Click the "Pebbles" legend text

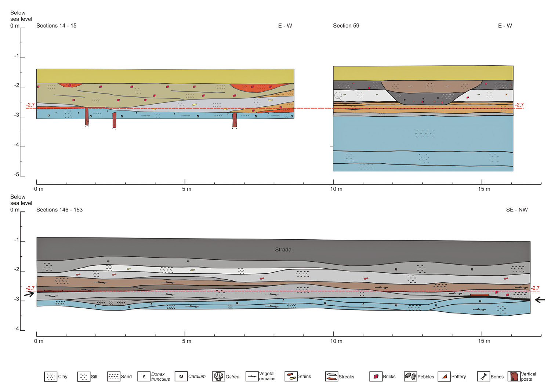pyautogui.click(x=426, y=377)
